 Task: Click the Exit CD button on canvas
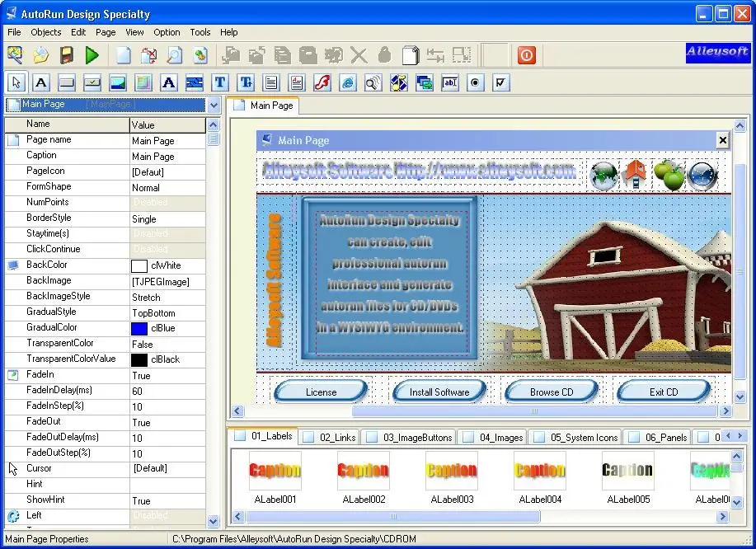664,392
